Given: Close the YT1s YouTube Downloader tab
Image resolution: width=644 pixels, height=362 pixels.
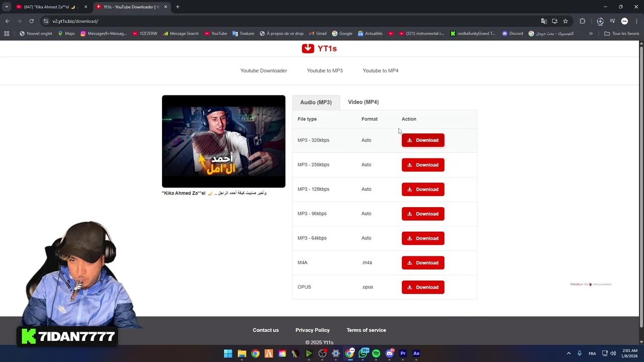Looking at the screenshot, I should coord(166,7).
